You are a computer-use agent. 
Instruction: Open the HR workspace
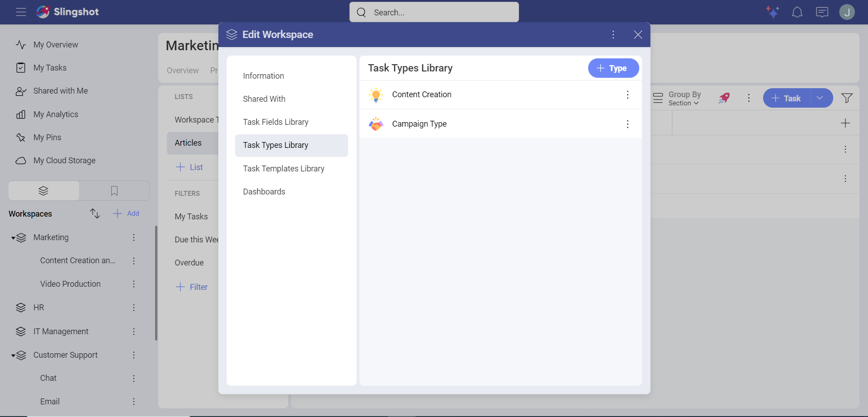pos(39,308)
